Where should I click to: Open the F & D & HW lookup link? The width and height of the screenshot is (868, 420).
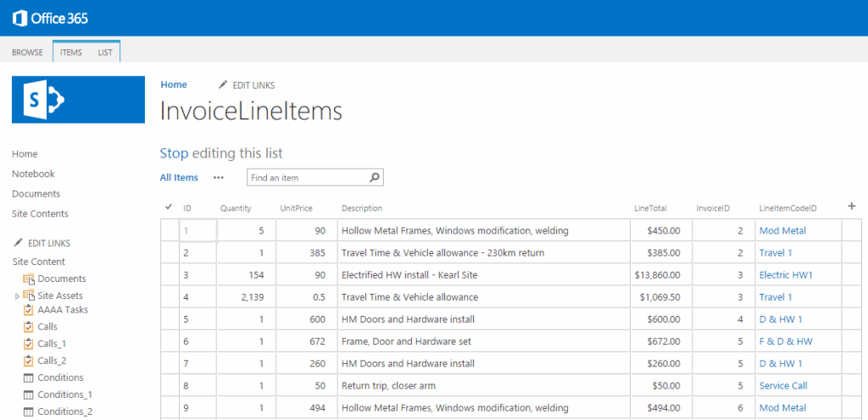click(x=786, y=341)
